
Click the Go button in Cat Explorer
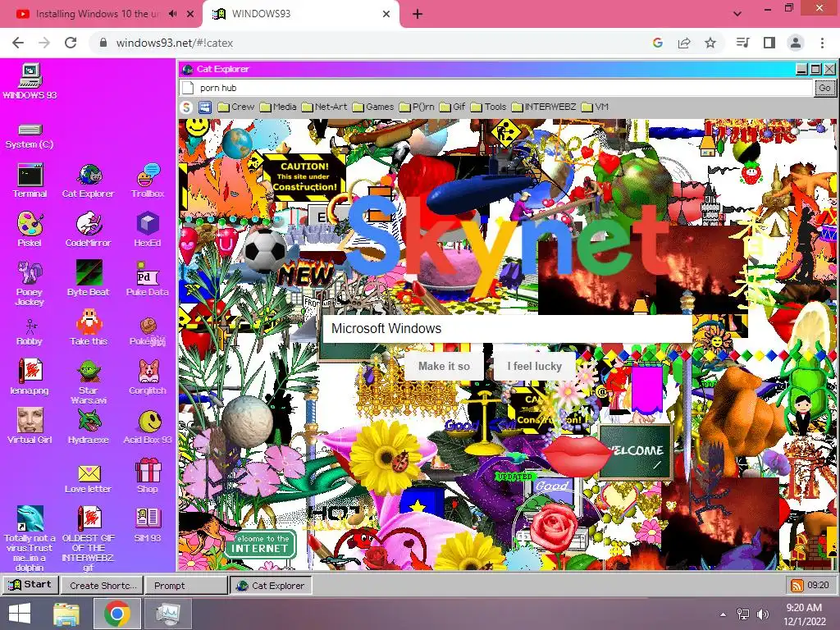824,88
